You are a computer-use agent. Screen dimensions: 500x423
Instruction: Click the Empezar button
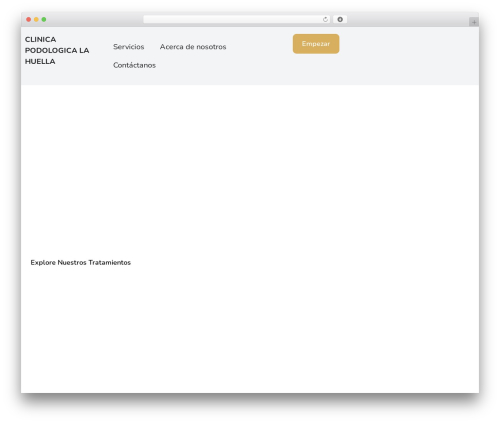point(316,44)
